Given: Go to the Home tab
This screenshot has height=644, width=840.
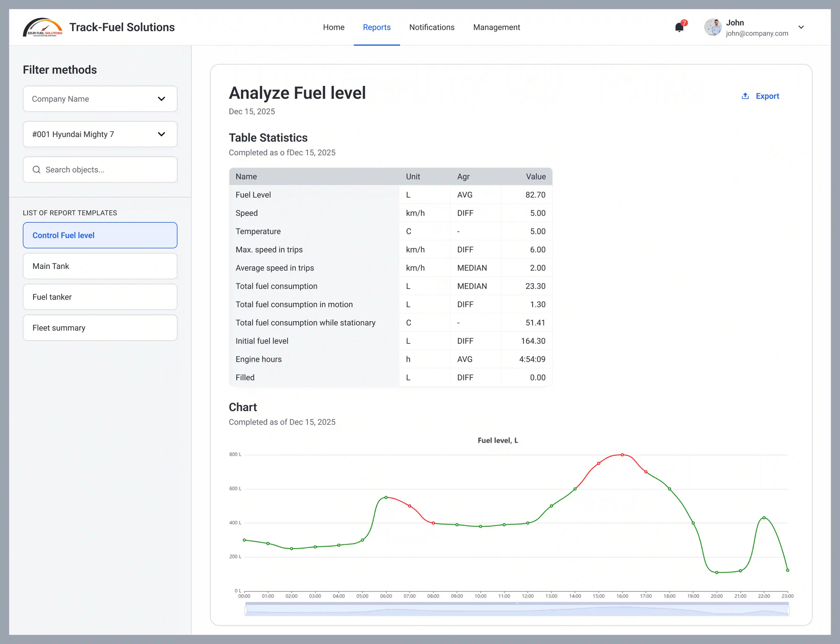Looking at the screenshot, I should (x=333, y=27).
